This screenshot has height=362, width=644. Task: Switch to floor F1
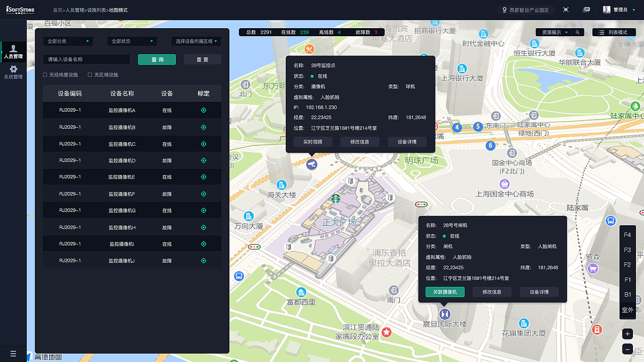pos(627,280)
